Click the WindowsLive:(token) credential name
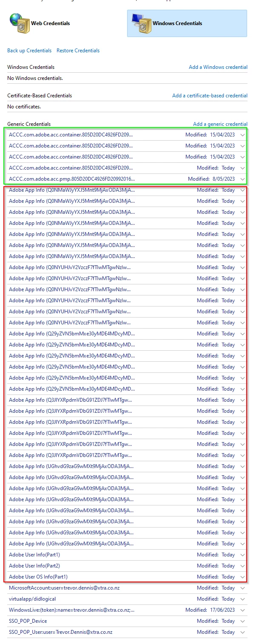 71,610
